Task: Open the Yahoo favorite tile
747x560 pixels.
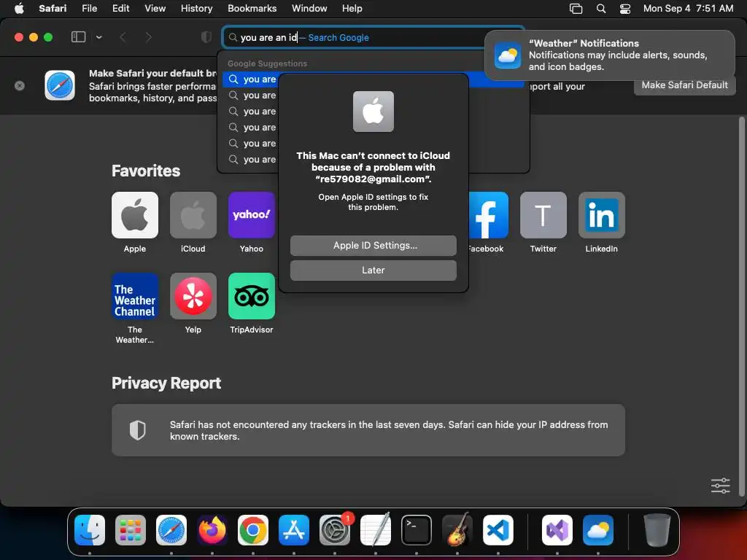Action: click(252, 215)
